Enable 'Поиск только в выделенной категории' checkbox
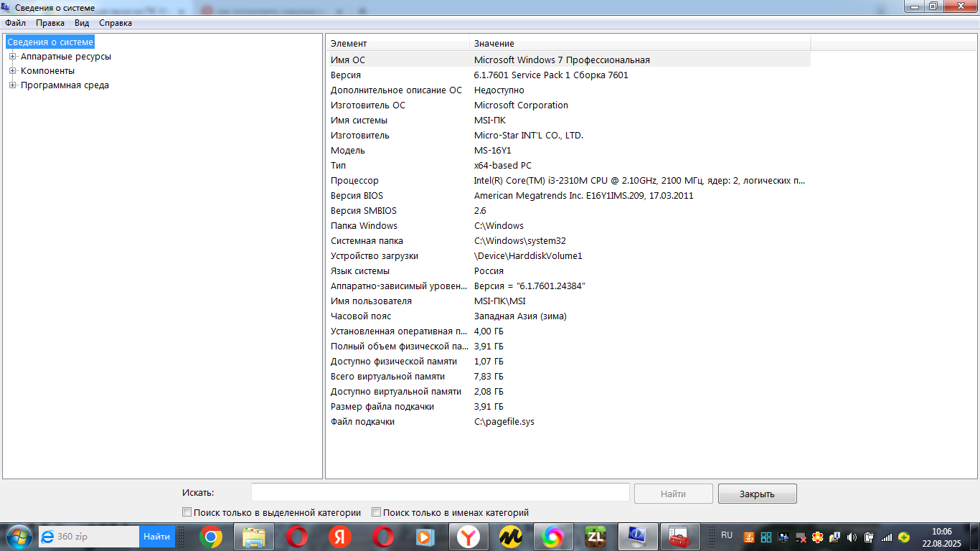Image resolution: width=980 pixels, height=551 pixels. coord(187,512)
